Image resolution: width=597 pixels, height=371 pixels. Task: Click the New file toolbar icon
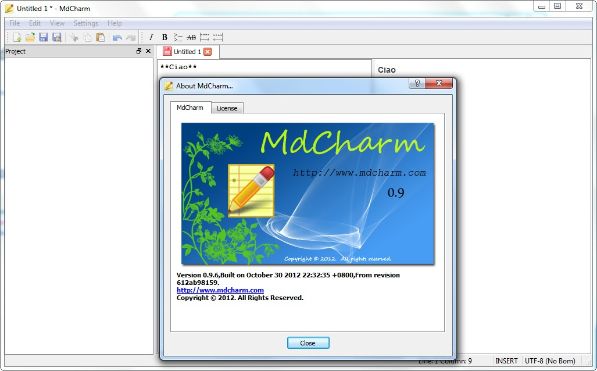click(x=17, y=37)
